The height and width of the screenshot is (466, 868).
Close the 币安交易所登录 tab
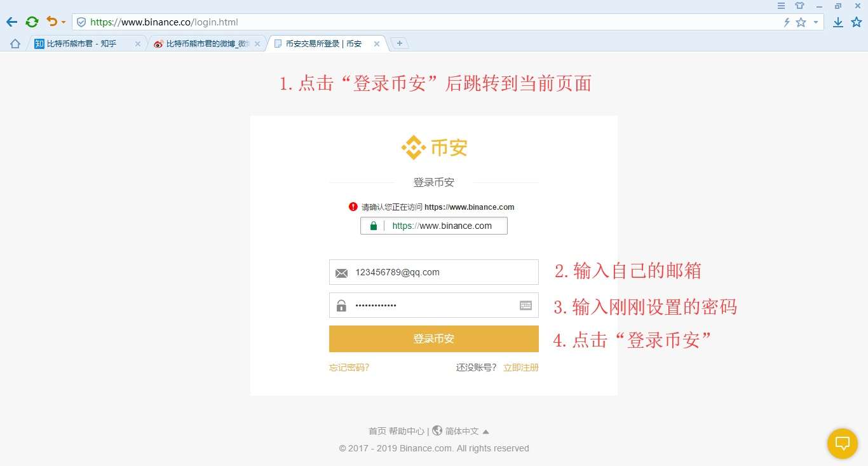pyautogui.click(x=377, y=44)
